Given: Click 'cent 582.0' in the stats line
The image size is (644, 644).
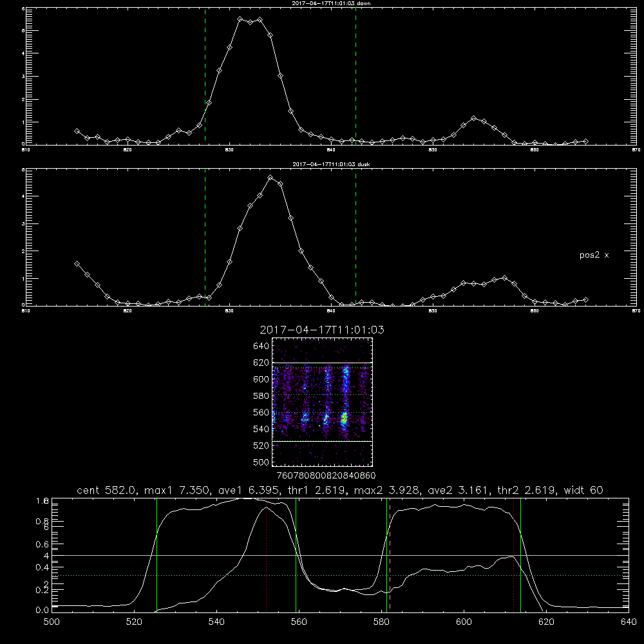Looking at the screenshot, I should click(x=106, y=490).
